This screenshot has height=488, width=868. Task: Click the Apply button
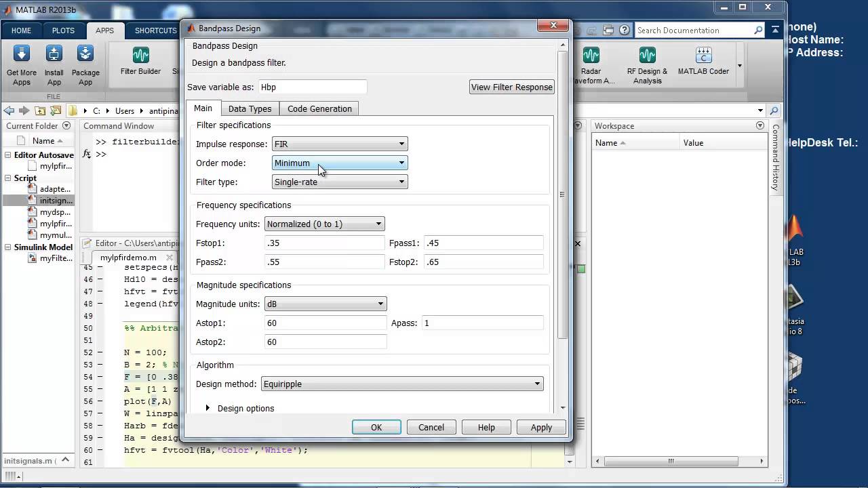pos(541,427)
